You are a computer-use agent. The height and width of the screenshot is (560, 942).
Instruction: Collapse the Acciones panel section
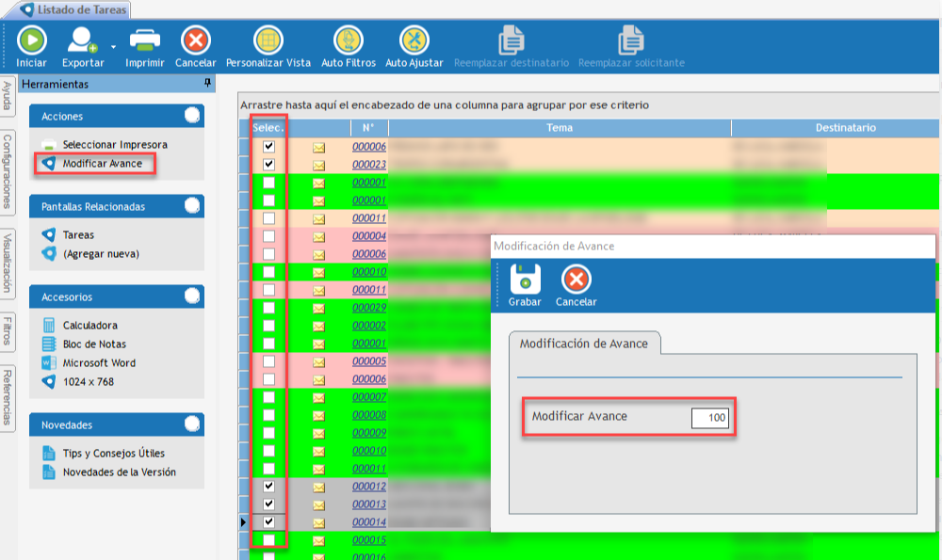click(x=192, y=116)
